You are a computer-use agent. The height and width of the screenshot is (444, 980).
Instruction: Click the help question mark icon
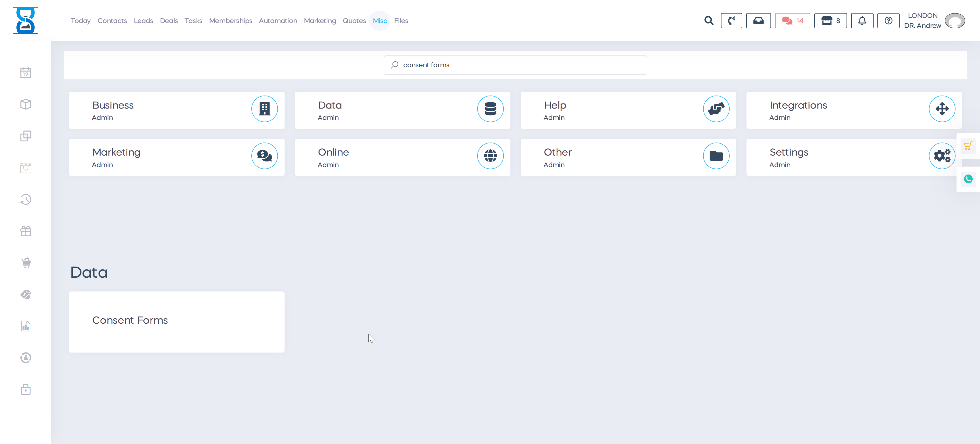point(888,20)
